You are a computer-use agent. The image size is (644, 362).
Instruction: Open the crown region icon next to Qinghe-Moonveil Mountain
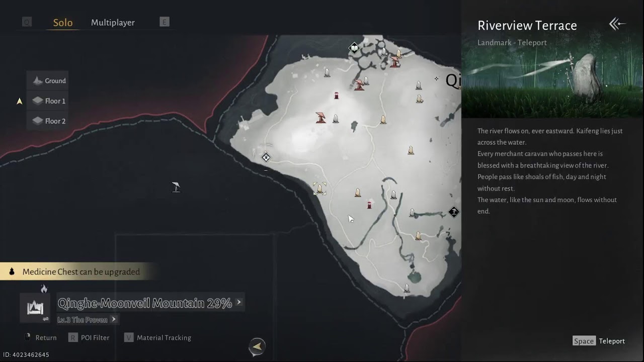(x=35, y=308)
